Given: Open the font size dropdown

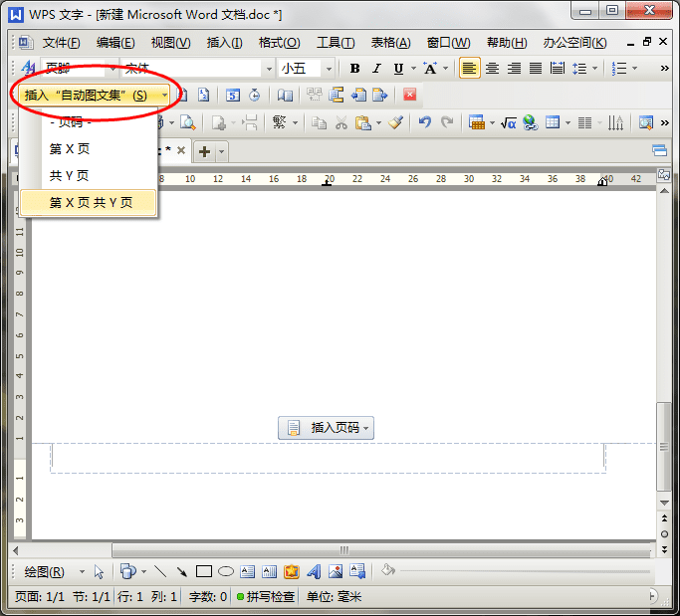Looking at the screenshot, I should point(330,69).
